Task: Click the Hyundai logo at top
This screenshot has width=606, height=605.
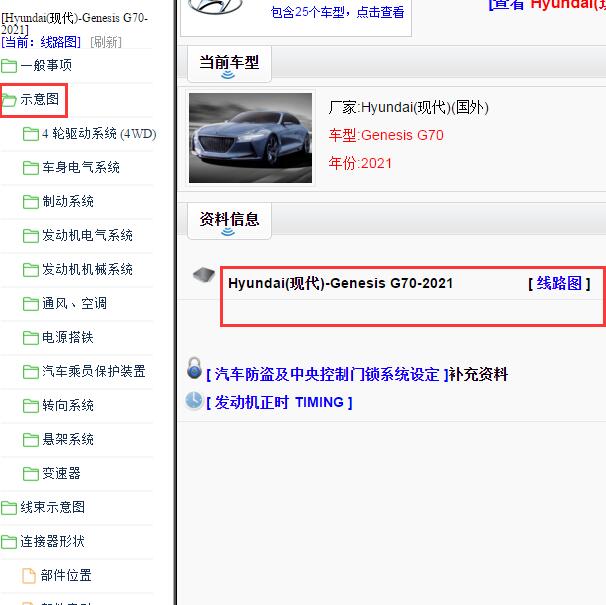Action: click(x=215, y=6)
